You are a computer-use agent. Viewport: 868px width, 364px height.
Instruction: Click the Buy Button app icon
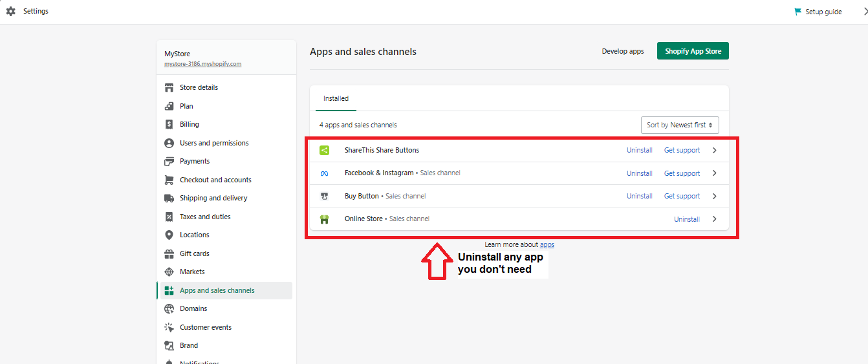coord(325,196)
